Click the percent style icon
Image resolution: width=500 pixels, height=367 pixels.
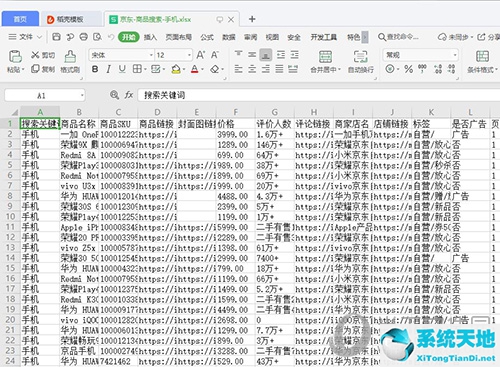pyautogui.click(x=408, y=69)
